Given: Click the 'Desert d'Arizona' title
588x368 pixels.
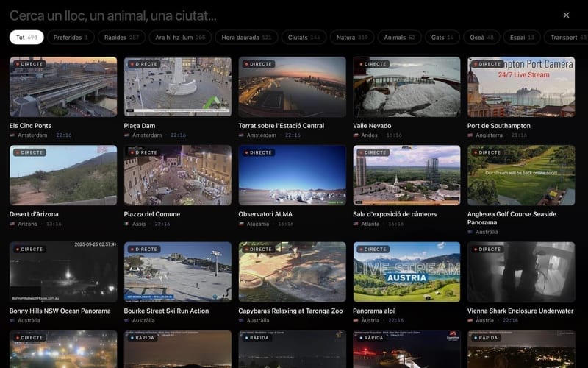Looking at the screenshot, I should [34, 214].
